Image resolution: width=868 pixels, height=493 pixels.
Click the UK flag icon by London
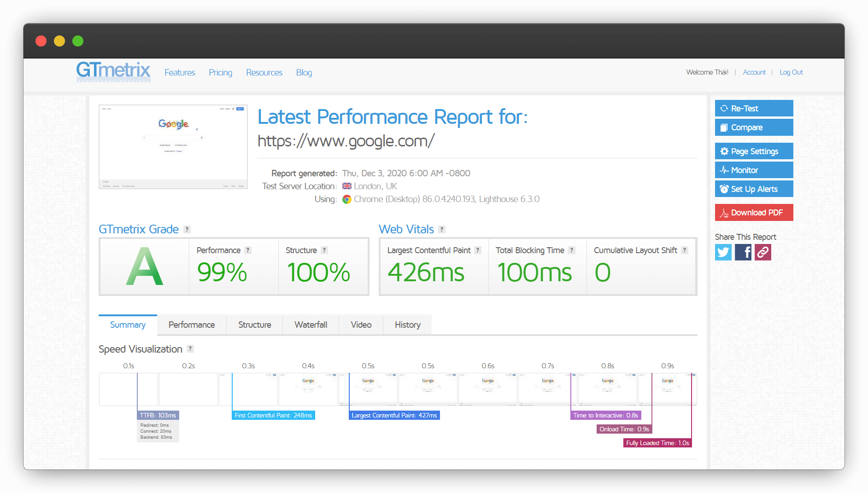347,186
